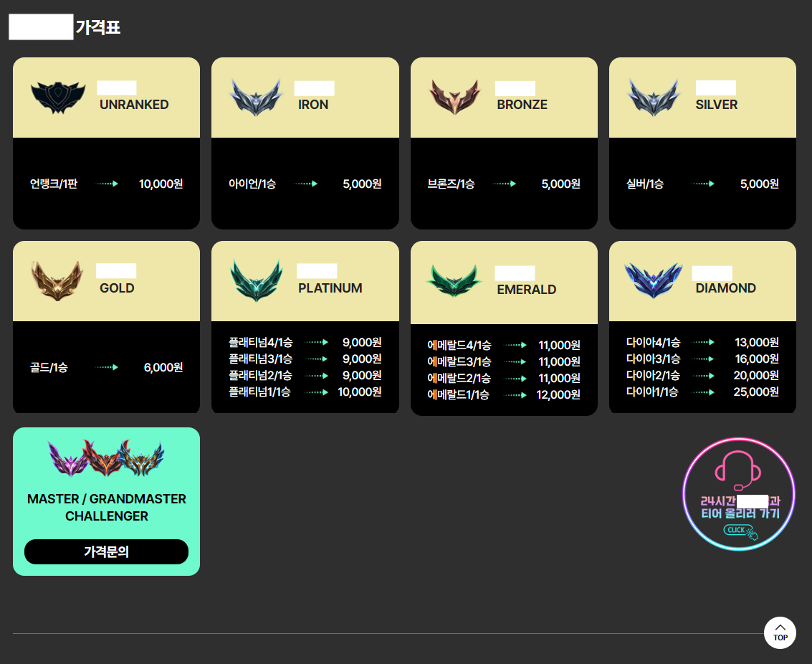
Task: Select the PLATINUM card heading
Action: (330, 288)
